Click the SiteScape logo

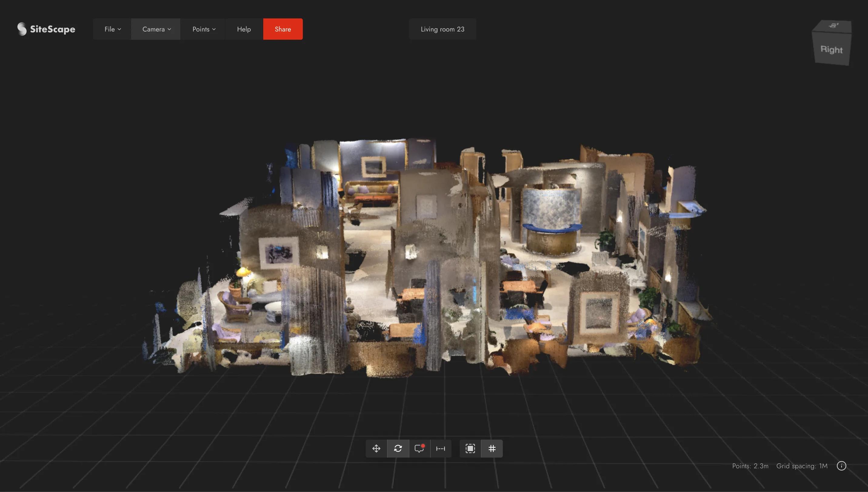(x=46, y=29)
